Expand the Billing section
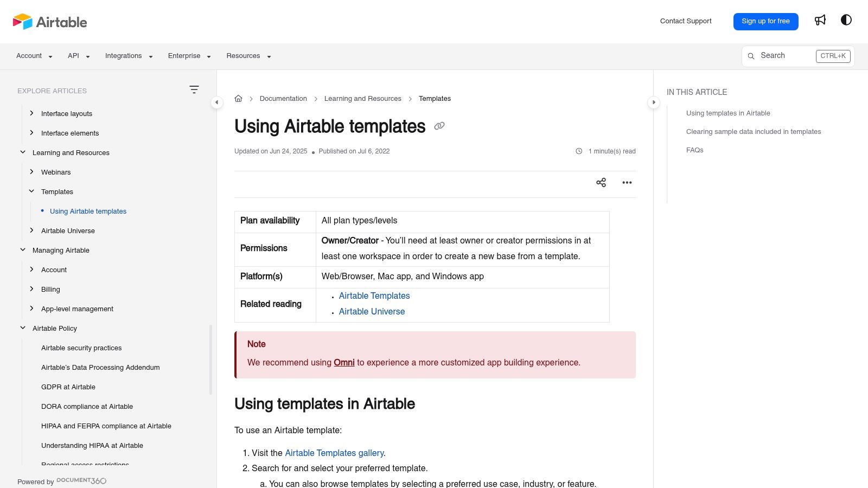Viewport: 868px width, 488px height. point(31,289)
